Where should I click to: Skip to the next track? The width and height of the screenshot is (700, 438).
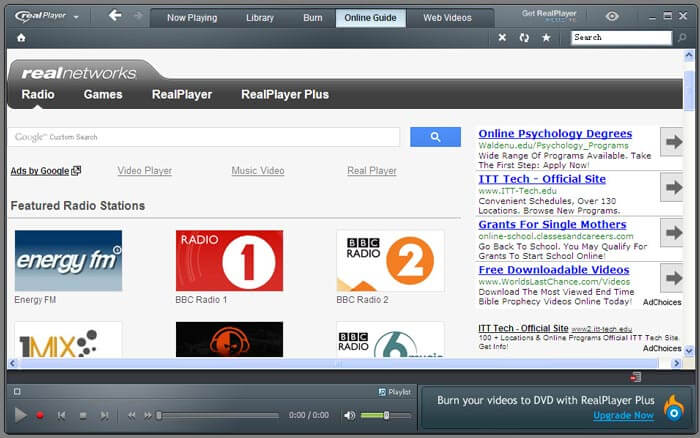[x=104, y=416]
